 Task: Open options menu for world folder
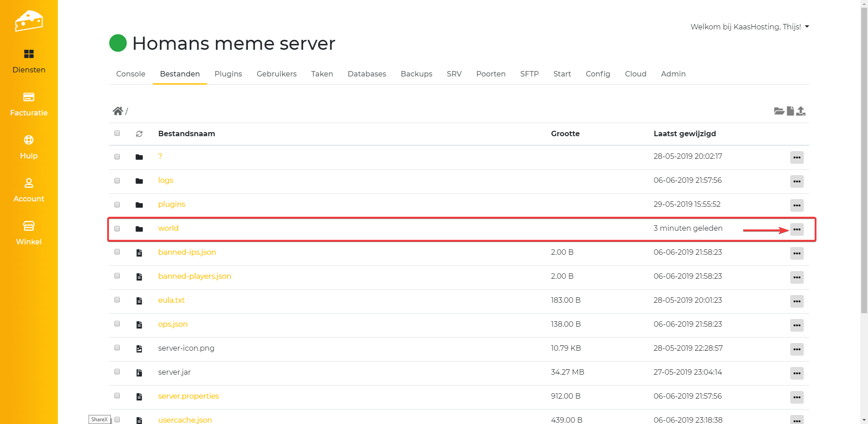797,229
